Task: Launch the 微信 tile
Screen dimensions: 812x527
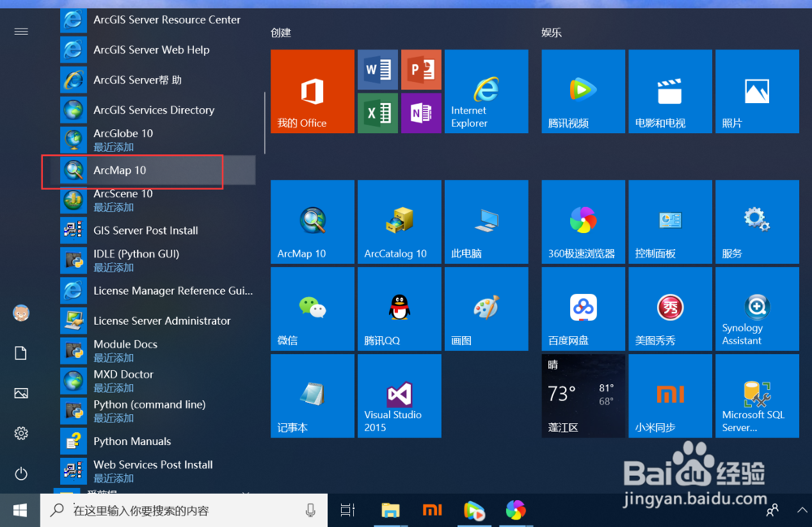Action: pos(313,309)
